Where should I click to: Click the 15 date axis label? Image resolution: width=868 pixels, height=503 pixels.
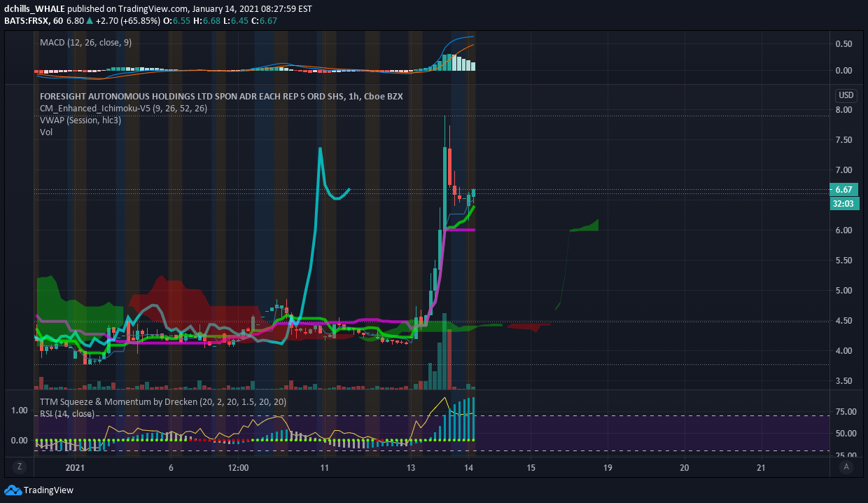531,467
